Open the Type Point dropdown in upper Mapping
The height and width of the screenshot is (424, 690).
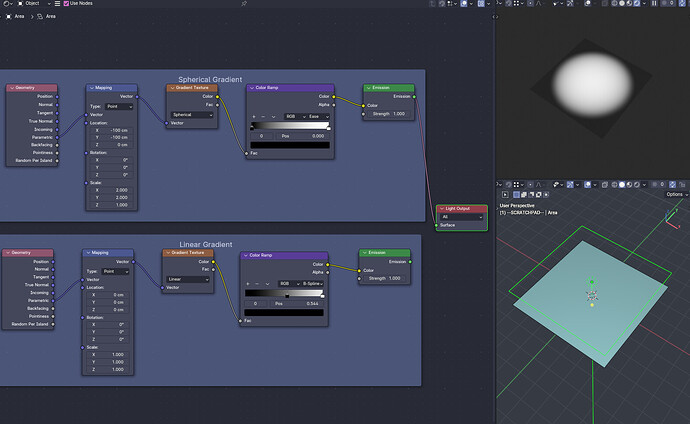(x=119, y=106)
